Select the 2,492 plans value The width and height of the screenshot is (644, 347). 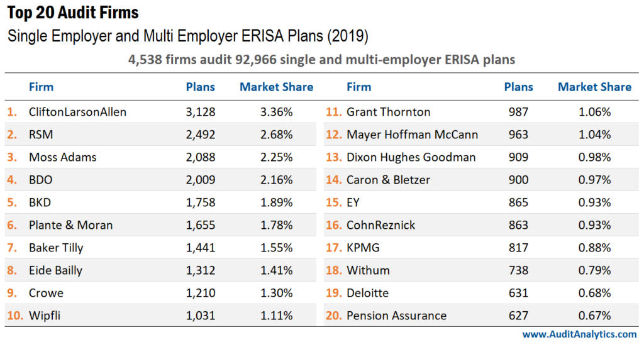point(201,135)
